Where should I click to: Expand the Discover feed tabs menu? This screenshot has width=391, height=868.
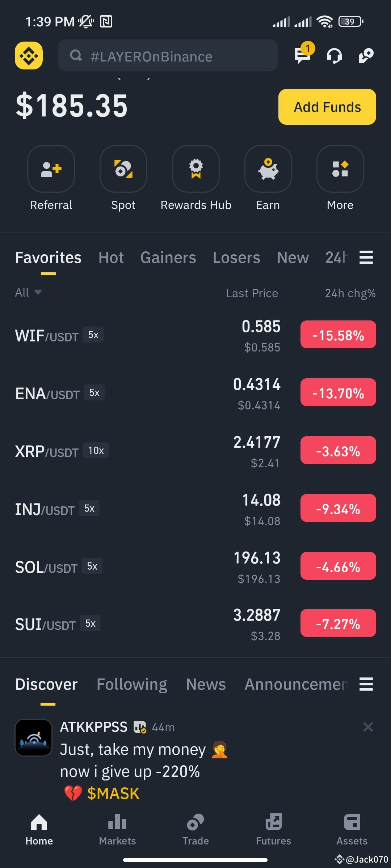(x=366, y=684)
